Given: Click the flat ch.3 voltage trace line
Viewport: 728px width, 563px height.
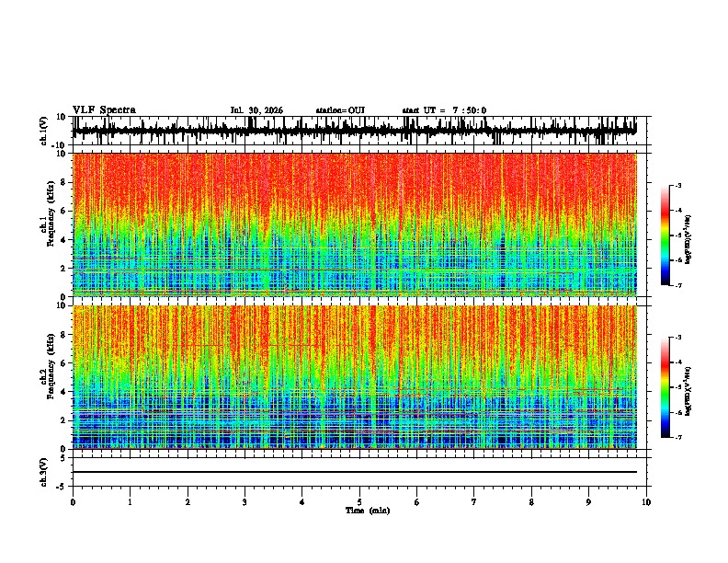Looking at the screenshot, I should coord(355,472).
